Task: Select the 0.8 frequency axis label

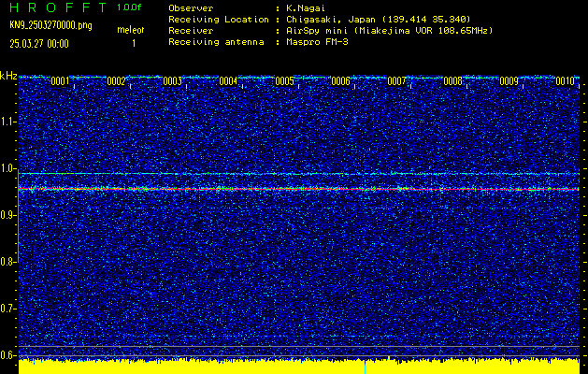Action: 7,262
